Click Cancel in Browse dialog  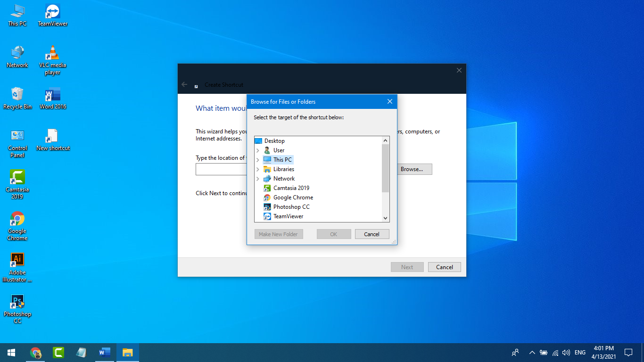click(x=372, y=234)
